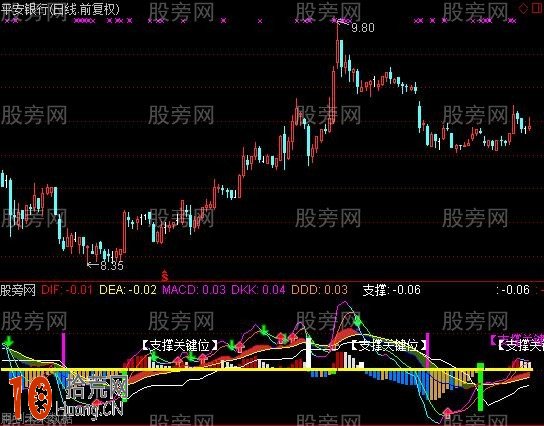Viewport: 544px width, 426px height.
Task: Click the unlabeled :-0.06 value at the right
Action: coord(513,290)
